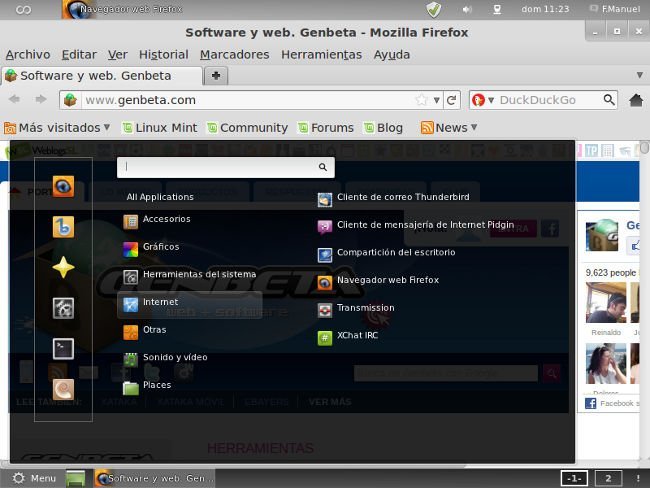Open the shell icon at the bottom of favorites
Viewport: 650px width, 488px height.
click(x=63, y=389)
